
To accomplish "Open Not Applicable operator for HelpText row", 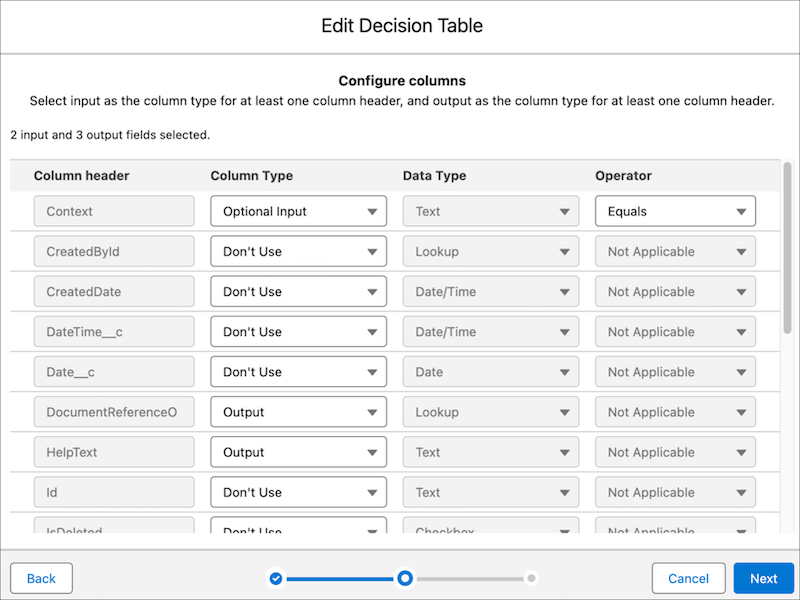I will click(x=675, y=452).
